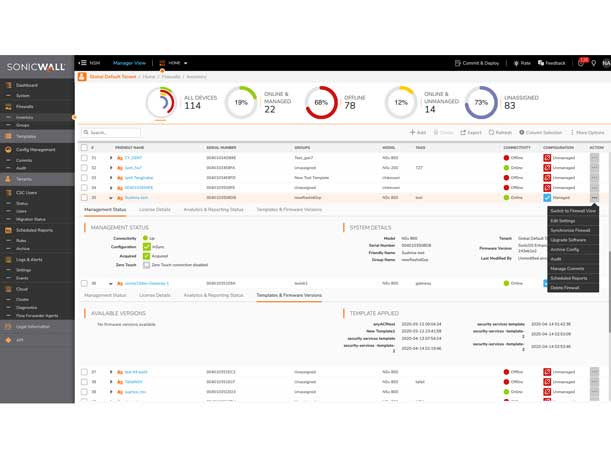Screen dimensions: 611x458
Task: Open the Feedback chat icon
Action: tap(541, 63)
